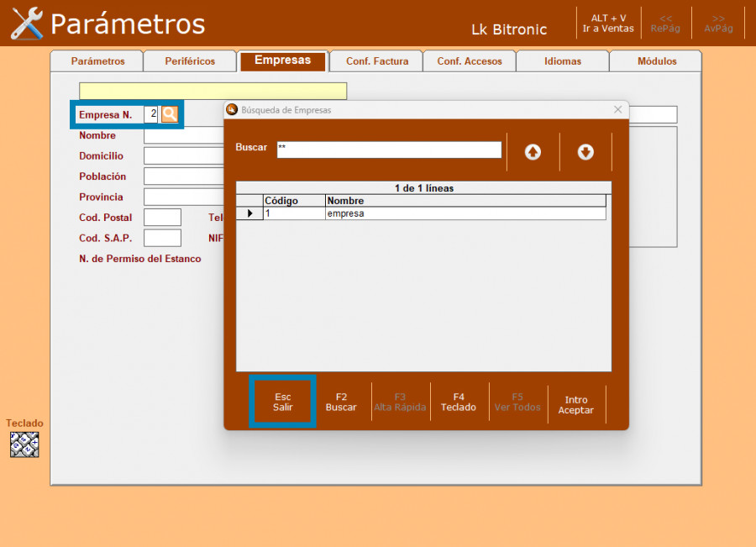Select the Conf. Accesos tab
Image resolution: width=756 pixels, height=547 pixels.
[x=470, y=61]
